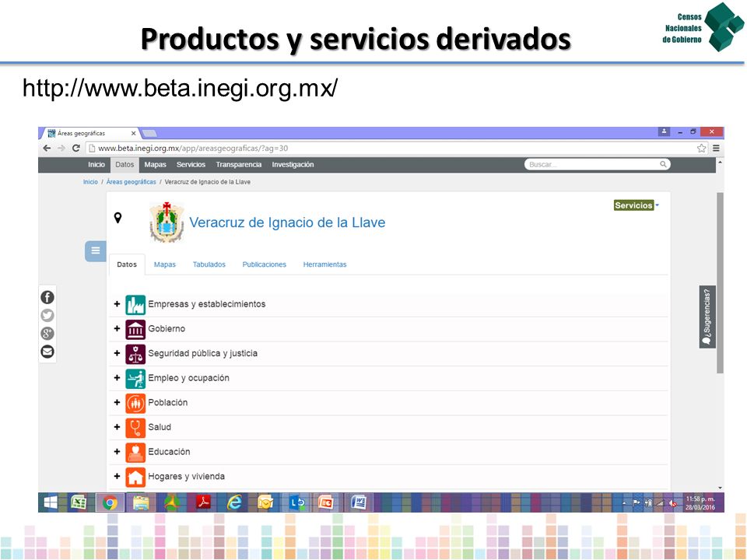Open Inicio in the top navigation bar
Viewport: 747px width, 560px height.
96,164
